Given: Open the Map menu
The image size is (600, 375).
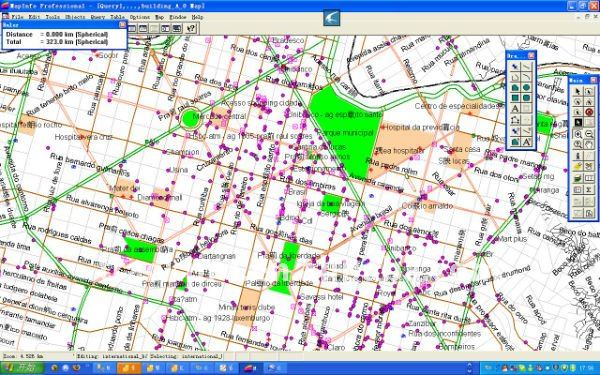Looking at the screenshot, I should click(159, 17).
